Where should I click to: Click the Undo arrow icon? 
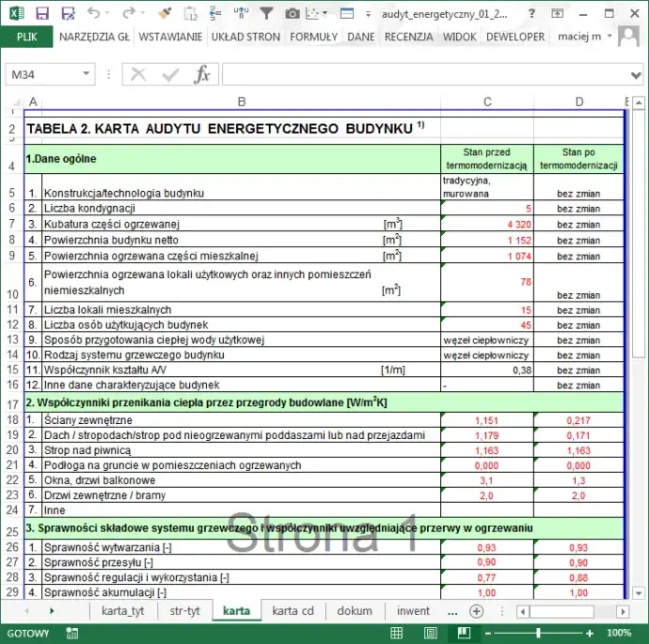[x=93, y=14]
